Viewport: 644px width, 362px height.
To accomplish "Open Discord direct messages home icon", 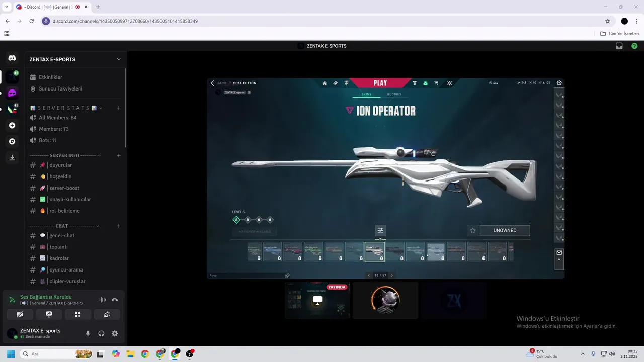I will (x=12, y=58).
